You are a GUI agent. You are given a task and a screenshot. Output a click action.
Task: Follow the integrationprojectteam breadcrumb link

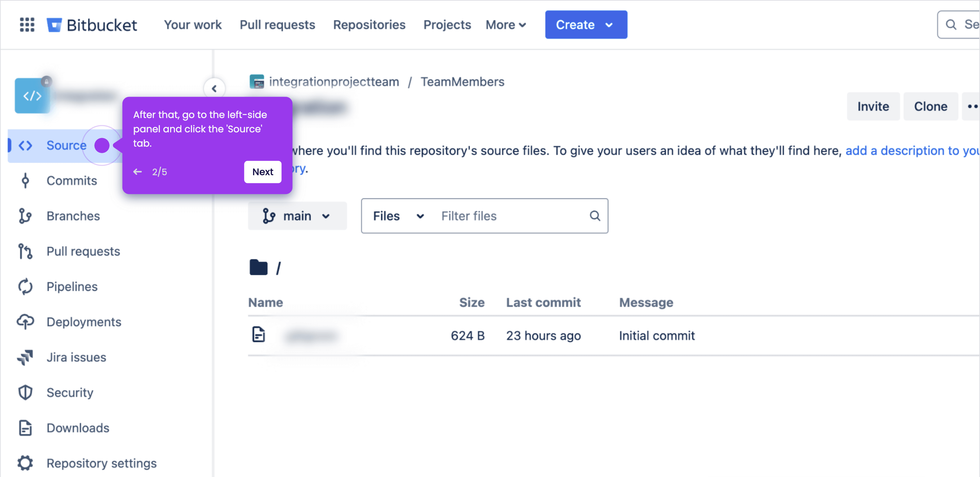[x=333, y=82]
